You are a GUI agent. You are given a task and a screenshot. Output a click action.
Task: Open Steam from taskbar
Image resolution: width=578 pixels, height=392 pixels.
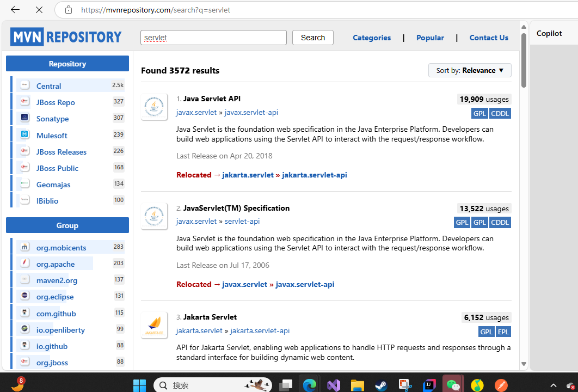tap(381, 385)
